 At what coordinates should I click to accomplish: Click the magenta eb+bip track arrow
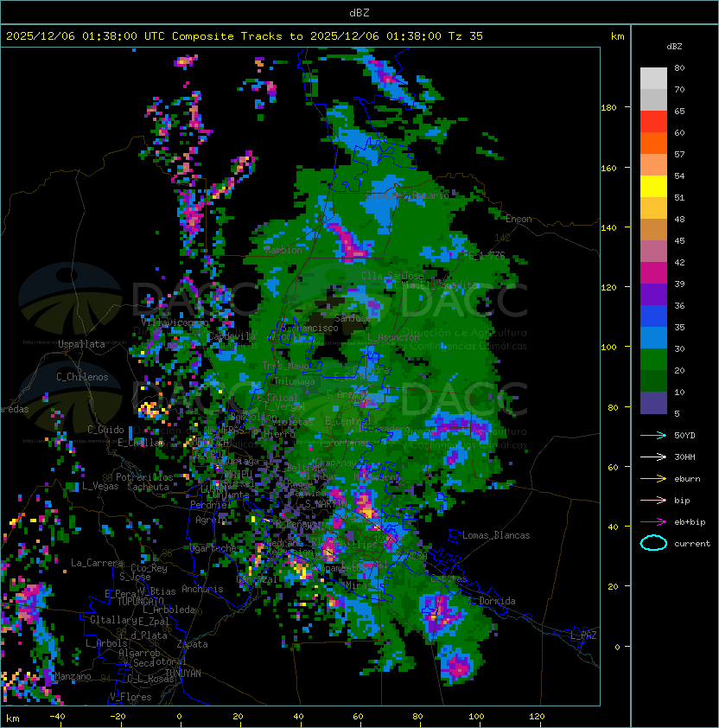(653, 522)
